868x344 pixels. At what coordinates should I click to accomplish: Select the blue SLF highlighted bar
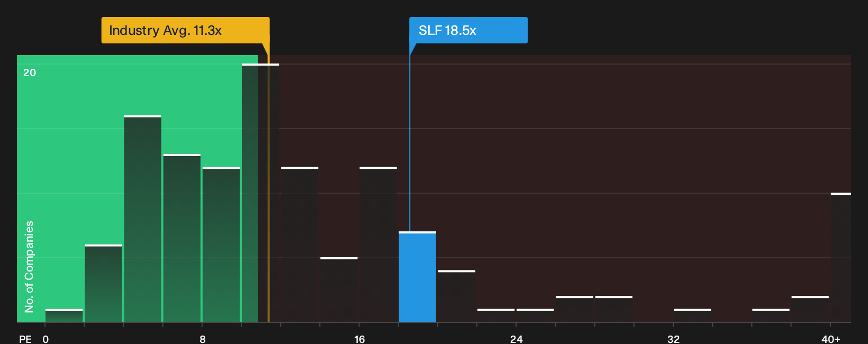(x=418, y=277)
